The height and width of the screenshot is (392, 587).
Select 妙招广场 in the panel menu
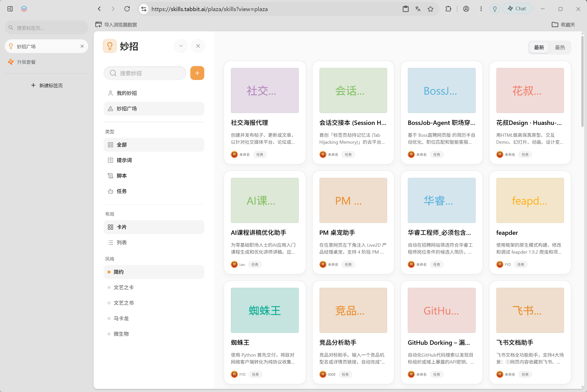[154, 109]
